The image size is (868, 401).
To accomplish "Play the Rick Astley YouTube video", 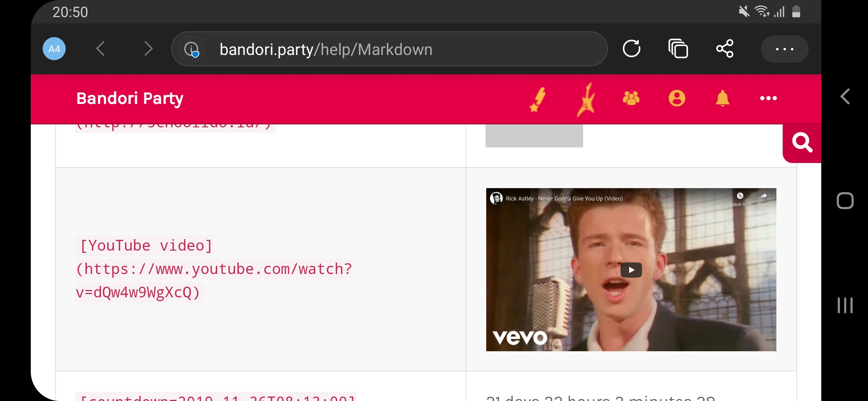I will coord(631,270).
